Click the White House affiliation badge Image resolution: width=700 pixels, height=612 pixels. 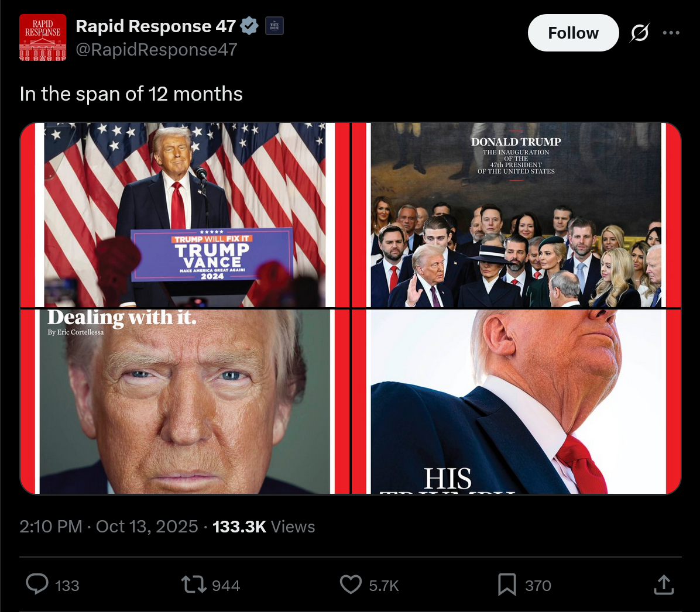tap(274, 26)
